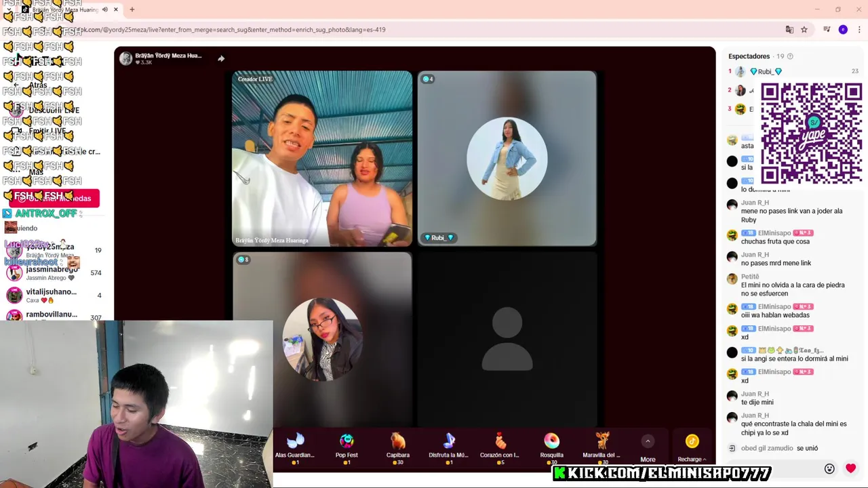Open the translate page icon
Screen dimensions: 868x488
tap(789, 30)
